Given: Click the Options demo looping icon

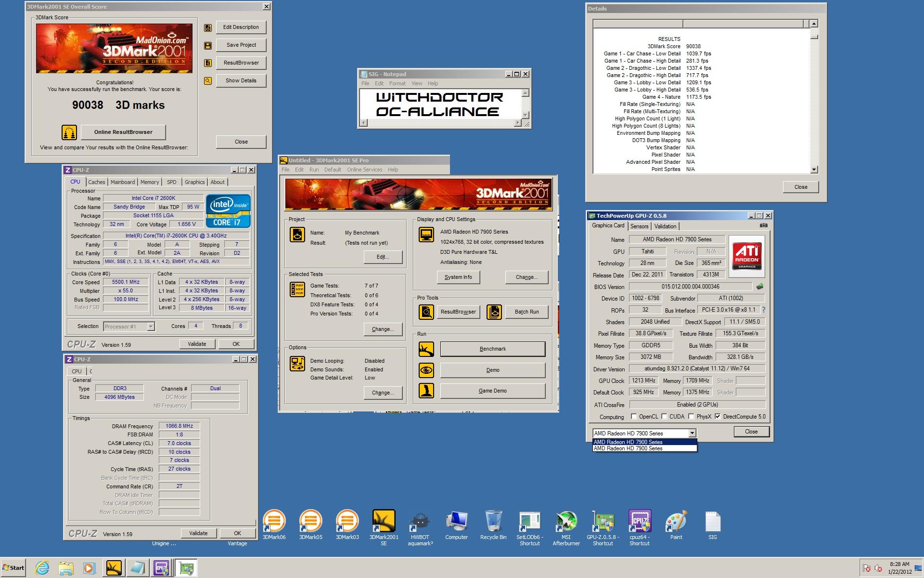Looking at the screenshot, I should (x=297, y=364).
